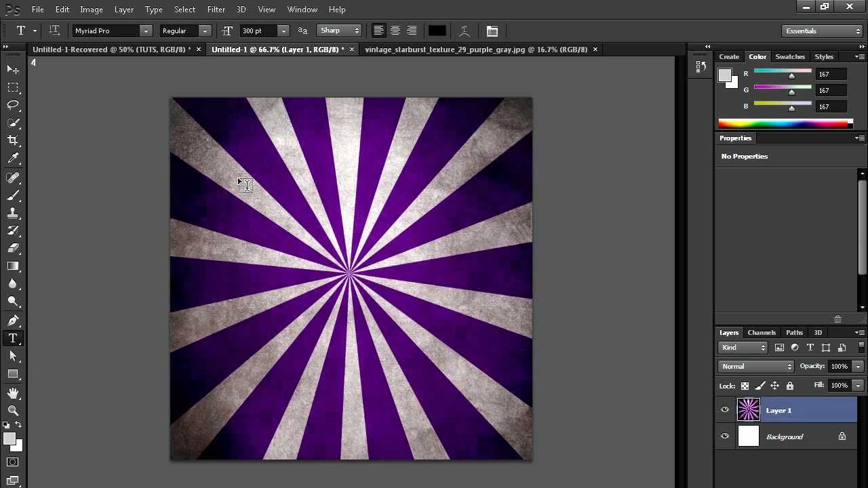Select the History Brush tool
This screenshot has height=488, width=868.
(13, 230)
